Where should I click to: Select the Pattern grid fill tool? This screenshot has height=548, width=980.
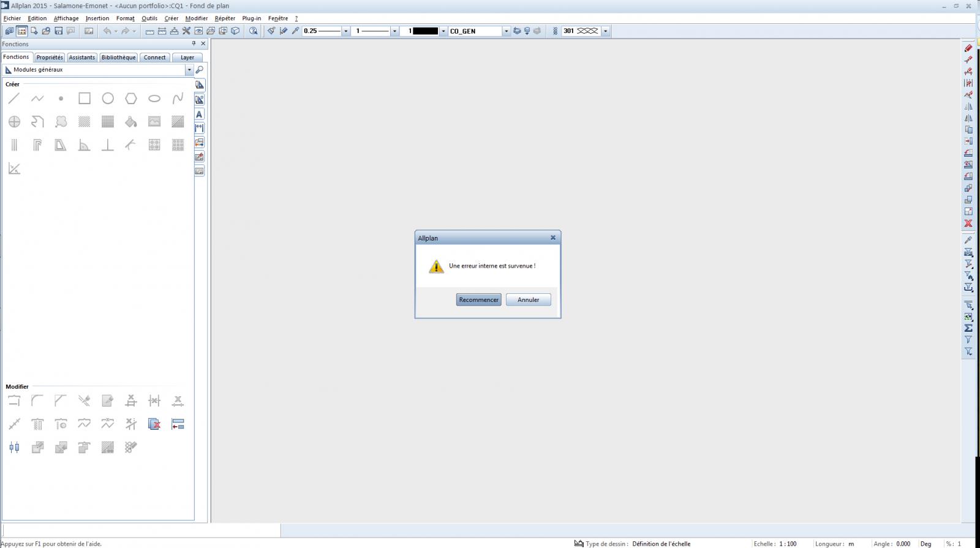pyautogui.click(x=108, y=122)
